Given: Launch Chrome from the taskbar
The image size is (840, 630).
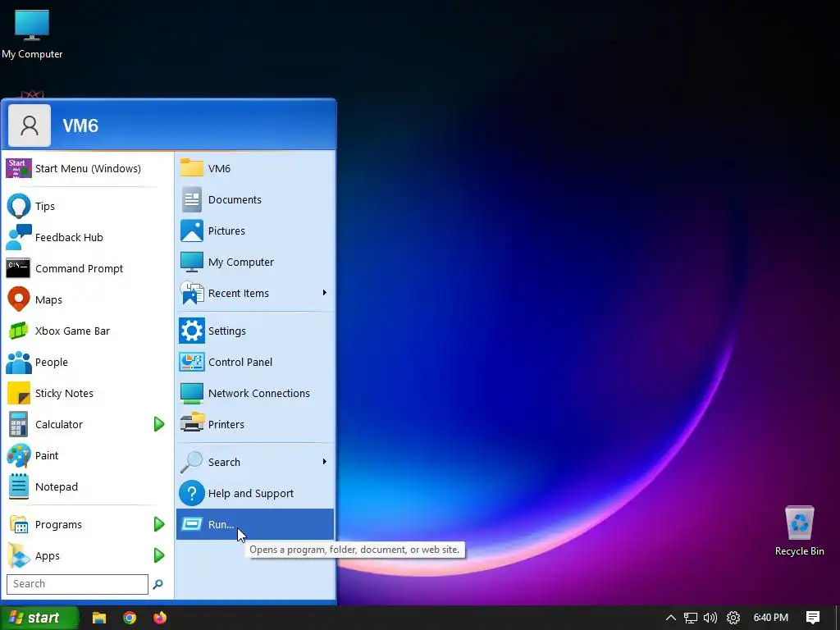Looking at the screenshot, I should [x=130, y=618].
